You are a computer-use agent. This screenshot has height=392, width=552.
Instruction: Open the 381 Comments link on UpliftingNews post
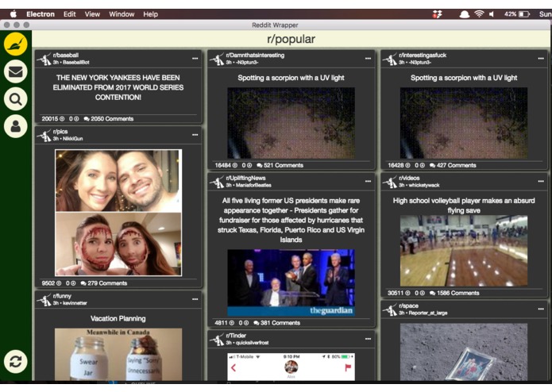tap(276, 323)
